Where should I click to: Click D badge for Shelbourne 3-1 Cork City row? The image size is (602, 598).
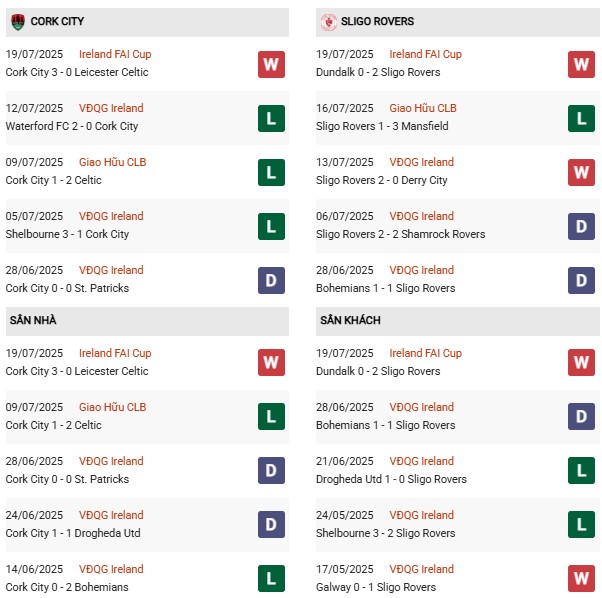pos(271,226)
